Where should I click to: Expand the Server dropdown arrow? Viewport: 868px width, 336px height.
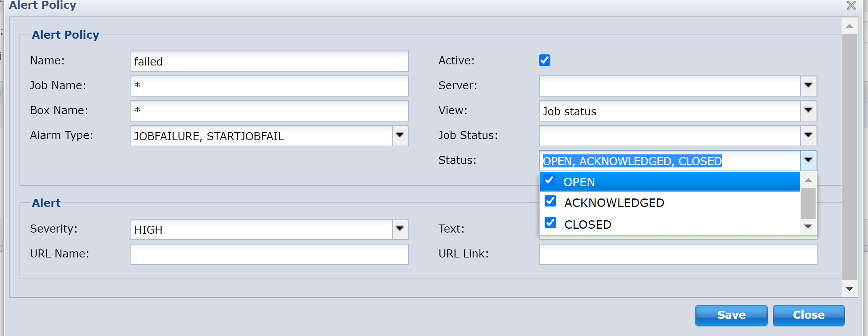click(808, 85)
